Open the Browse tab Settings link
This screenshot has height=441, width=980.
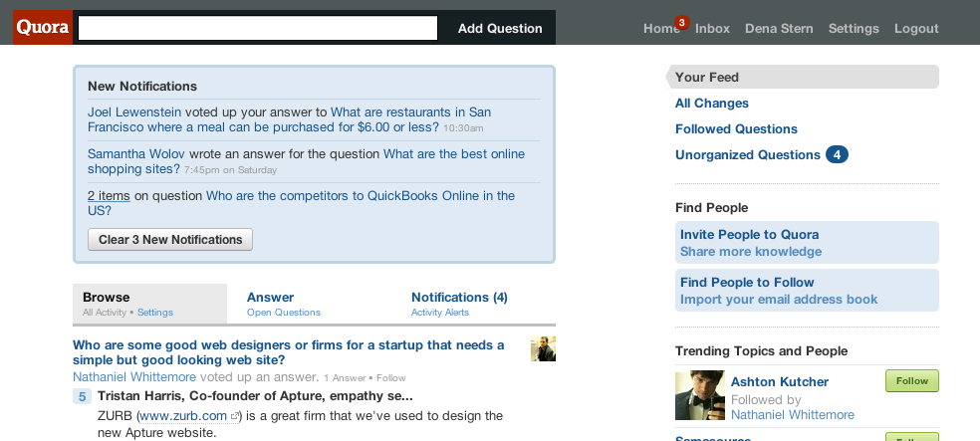click(155, 313)
